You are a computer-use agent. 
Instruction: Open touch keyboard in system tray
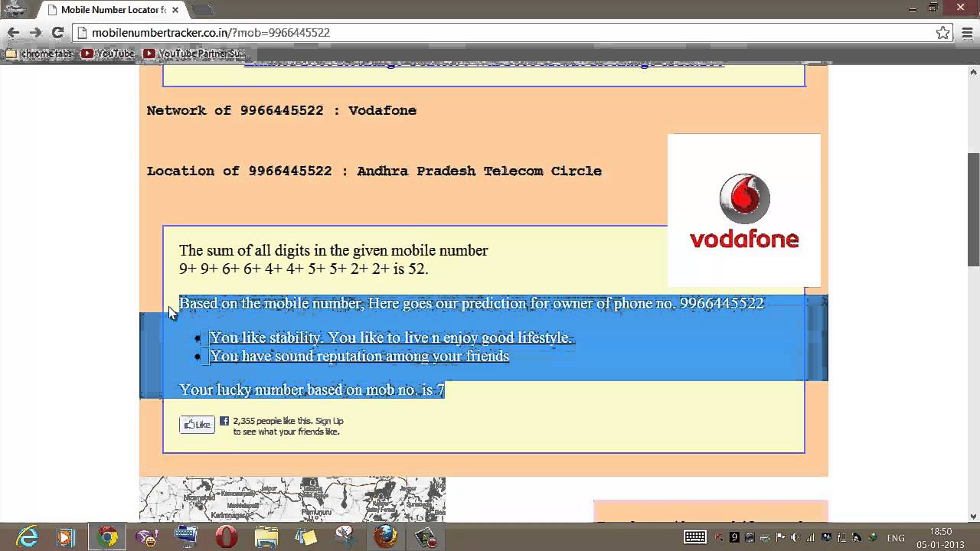point(695,537)
